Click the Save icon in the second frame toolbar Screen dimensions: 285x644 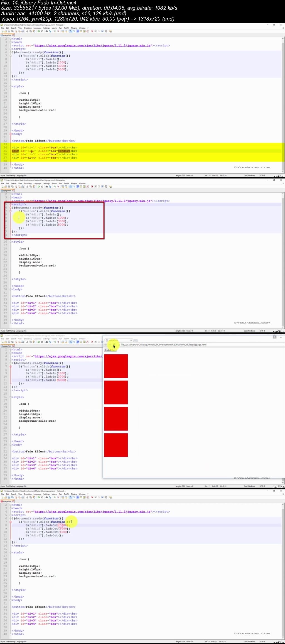click(9, 187)
